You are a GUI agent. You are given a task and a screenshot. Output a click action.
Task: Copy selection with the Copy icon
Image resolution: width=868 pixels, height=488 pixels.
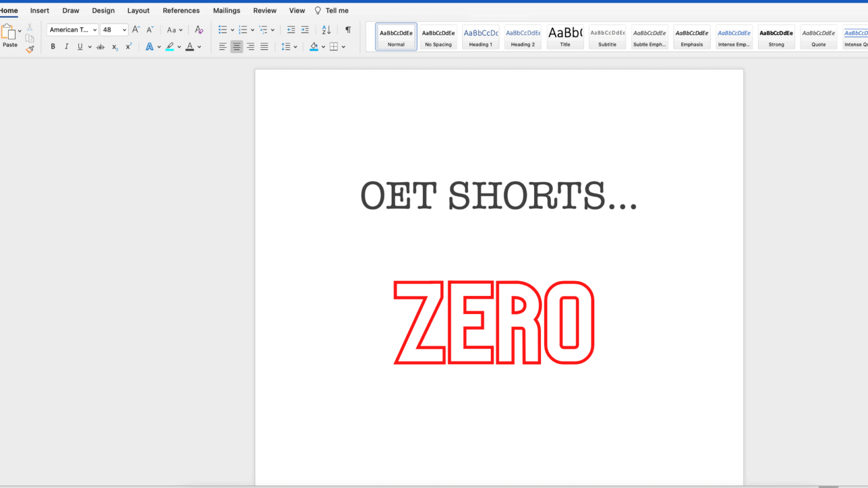point(30,38)
